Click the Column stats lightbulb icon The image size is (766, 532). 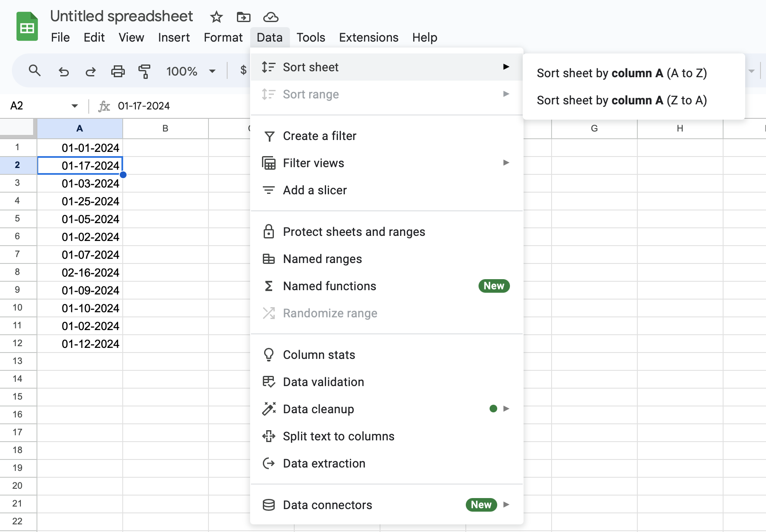coord(269,355)
